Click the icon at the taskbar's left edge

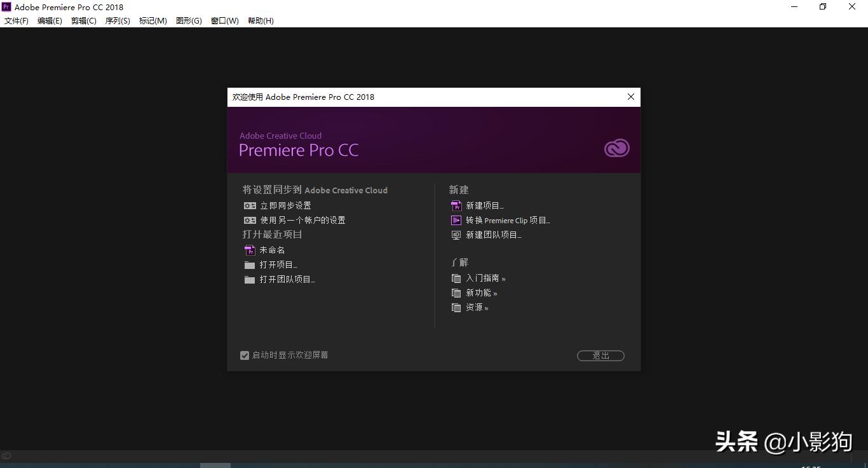click(x=6, y=455)
